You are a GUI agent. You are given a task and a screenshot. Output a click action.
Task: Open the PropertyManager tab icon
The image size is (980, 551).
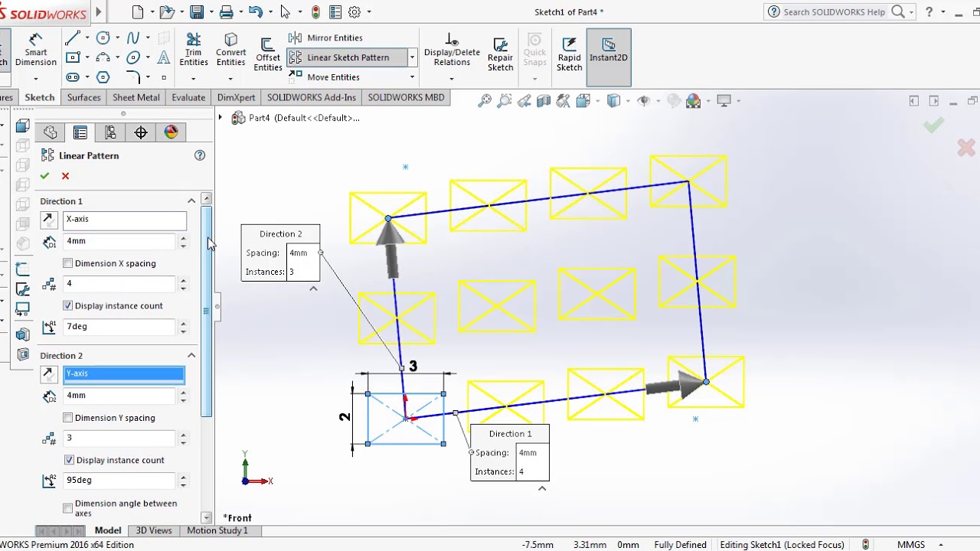pos(80,132)
